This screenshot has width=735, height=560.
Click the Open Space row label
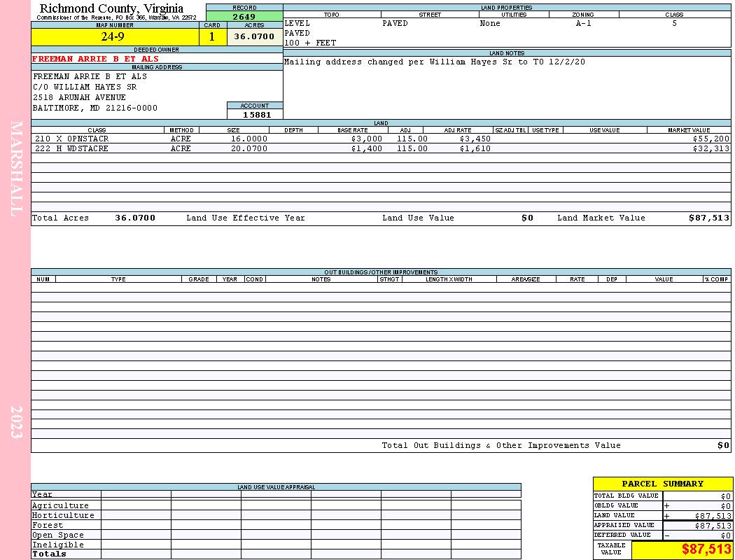pos(57,535)
